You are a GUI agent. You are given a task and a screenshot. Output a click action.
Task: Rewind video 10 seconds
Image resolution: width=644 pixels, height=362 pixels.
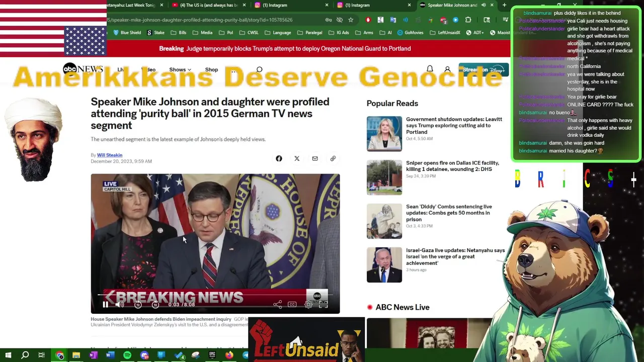138,304
